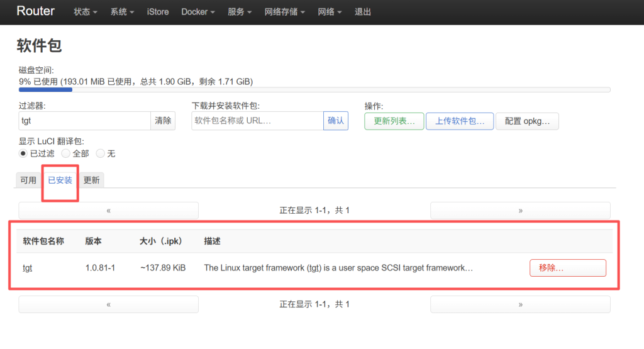Open the 网络 dropdown menu

coord(330,12)
